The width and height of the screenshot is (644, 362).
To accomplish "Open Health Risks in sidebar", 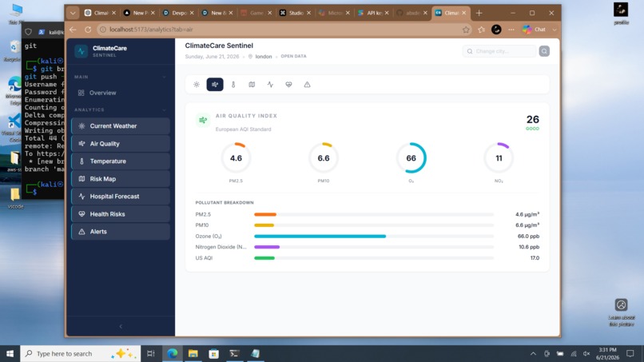I will 121,214.
